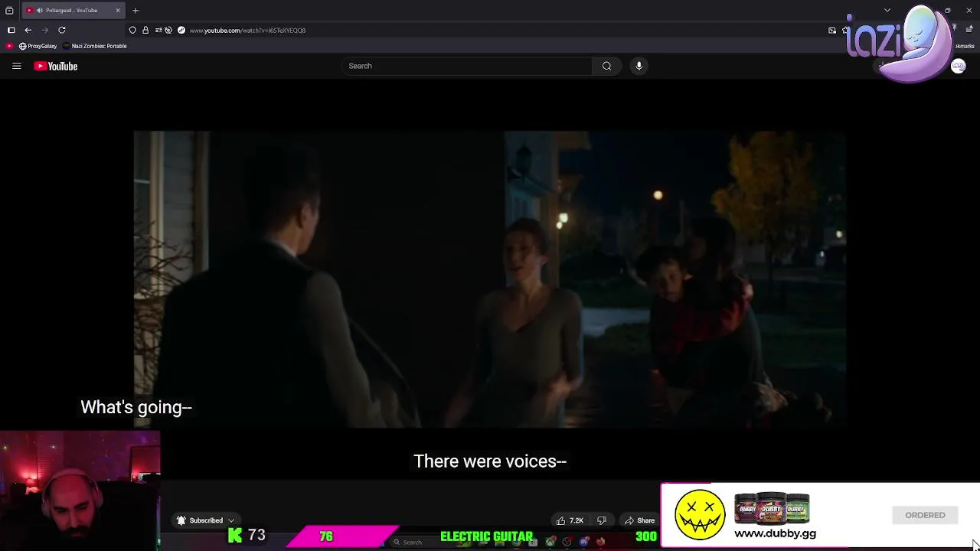
Task: Open the Firefox icon on the taskbar
Action: point(600,542)
